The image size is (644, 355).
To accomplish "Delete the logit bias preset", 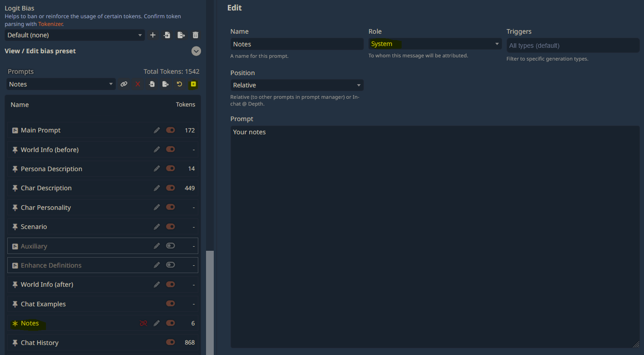I will coord(196,35).
